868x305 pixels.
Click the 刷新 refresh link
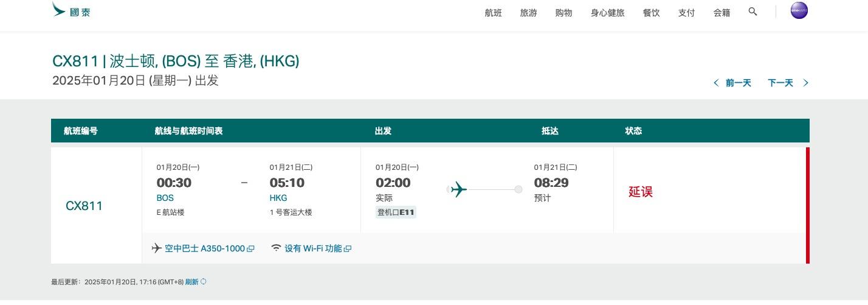point(191,282)
